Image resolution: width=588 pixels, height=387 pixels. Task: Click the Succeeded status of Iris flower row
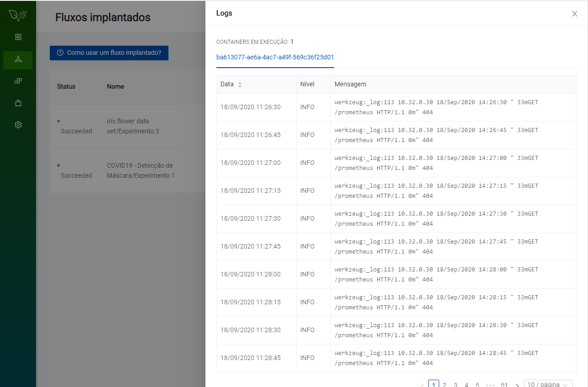coord(76,131)
